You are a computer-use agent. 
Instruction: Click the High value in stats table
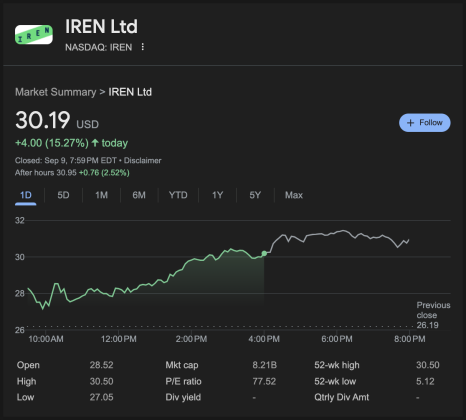pos(101,381)
